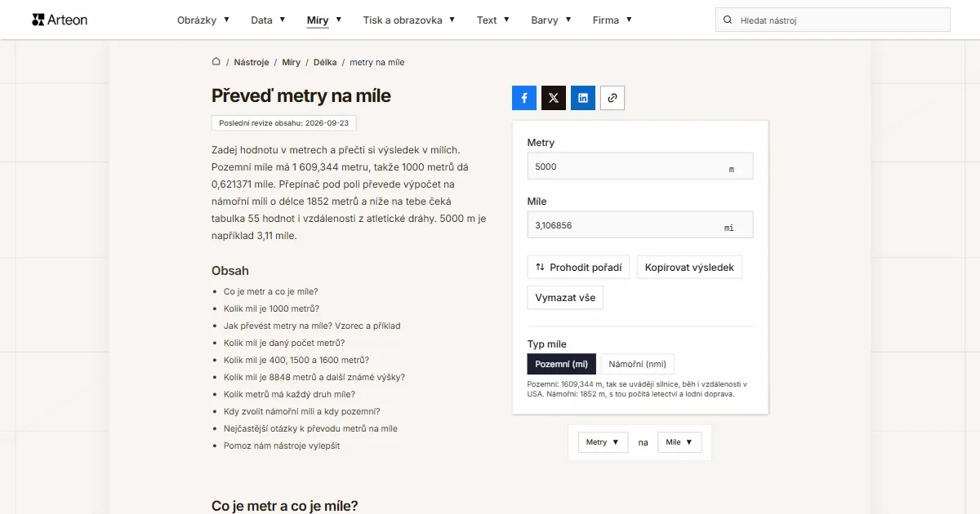Jump to "Kolik mil je 1000 metrů?"
Image resolution: width=980 pixels, height=514 pixels.
tap(271, 308)
